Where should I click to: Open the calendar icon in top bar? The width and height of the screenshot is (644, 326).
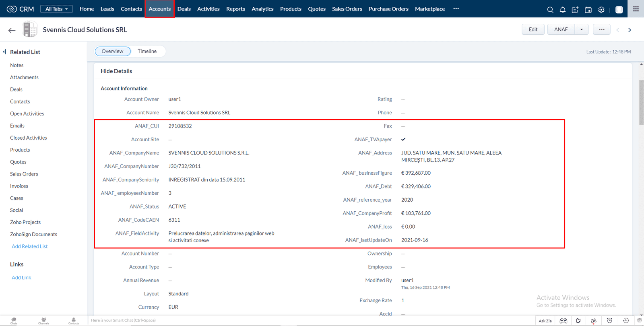pos(588,10)
